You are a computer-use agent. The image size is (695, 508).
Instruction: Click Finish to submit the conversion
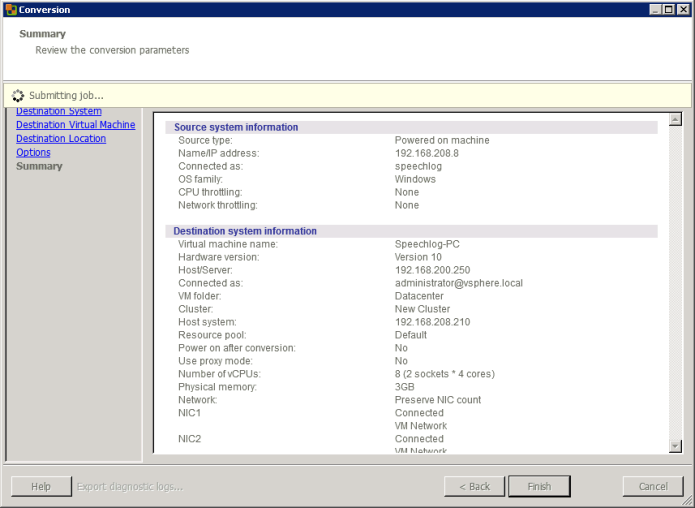point(539,487)
